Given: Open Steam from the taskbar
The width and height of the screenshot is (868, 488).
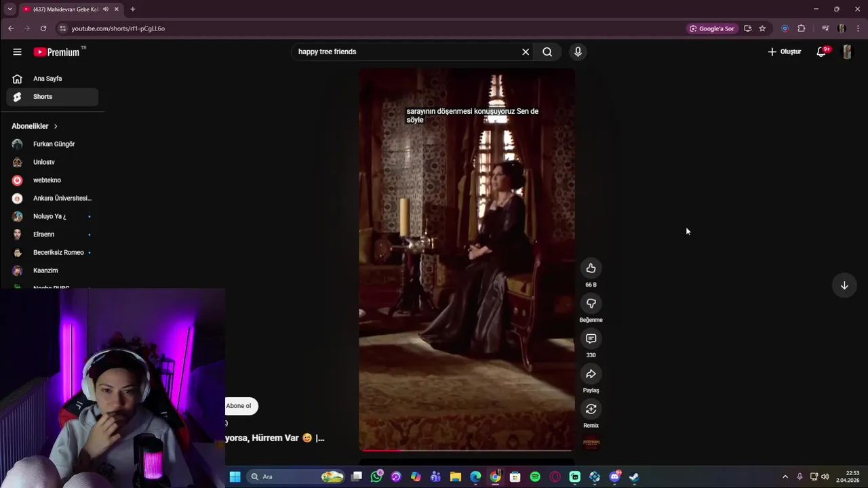Looking at the screenshot, I should (x=634, y=476).
